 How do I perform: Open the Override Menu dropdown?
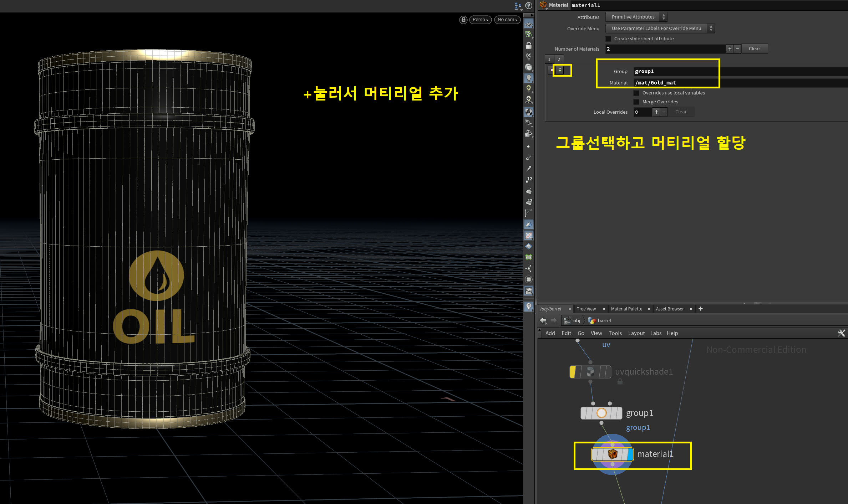[x=660, y=29]
